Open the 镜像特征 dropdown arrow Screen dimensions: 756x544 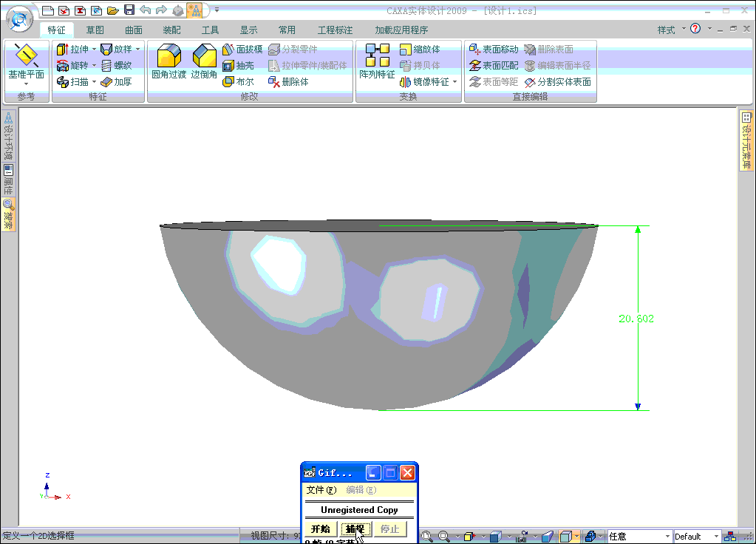click(454, 81)
